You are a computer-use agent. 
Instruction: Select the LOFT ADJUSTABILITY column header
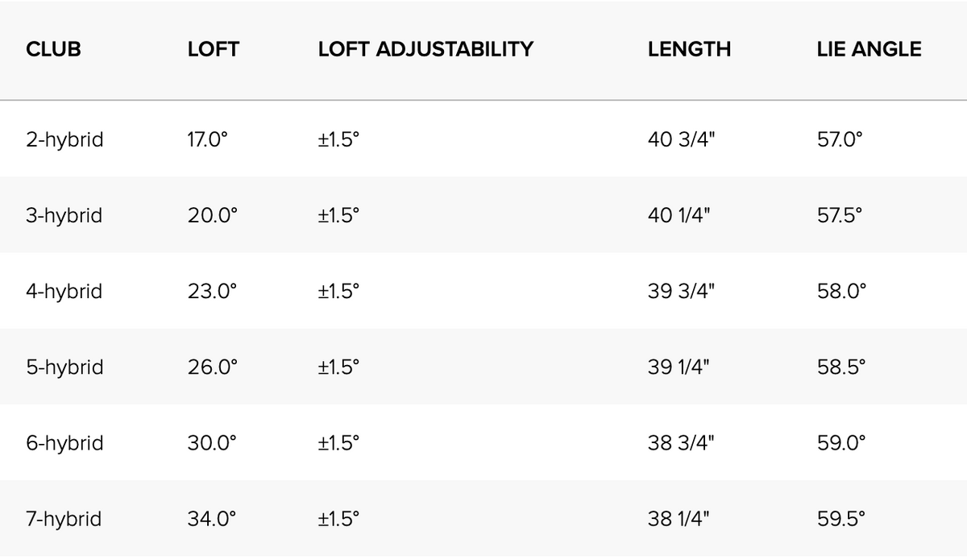425,49
